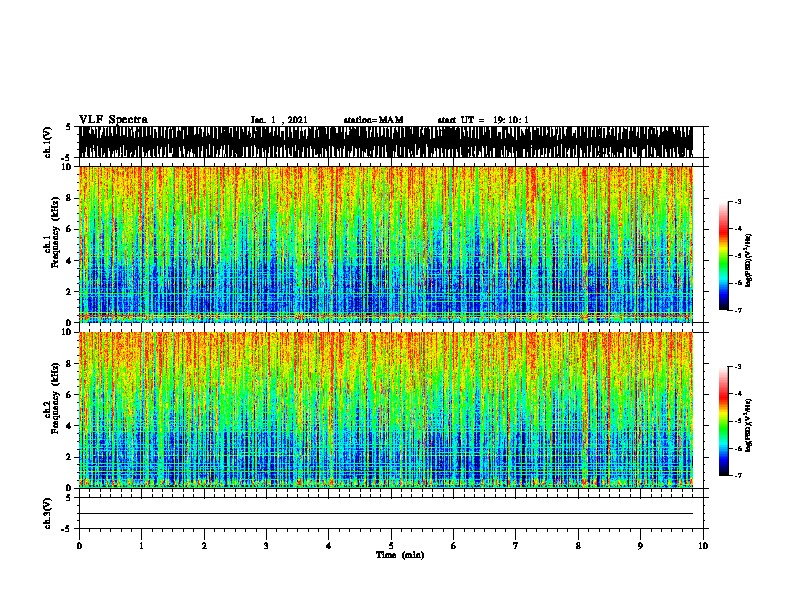Click the "station=MAM" header text
Screen dimensions: 792x612
coord(373,120)
